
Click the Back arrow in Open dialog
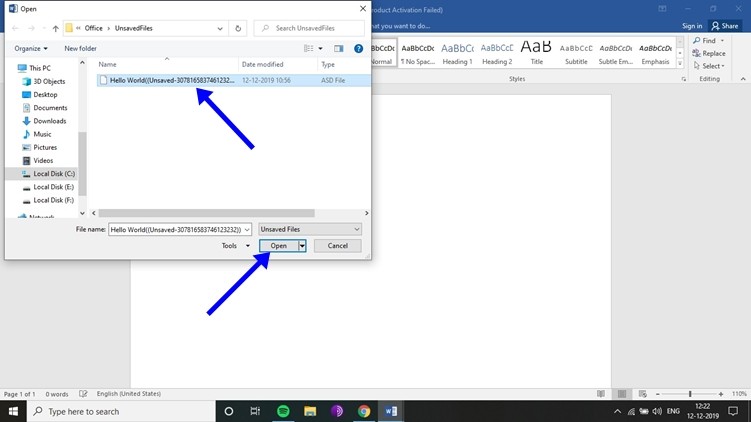click(x=15, y=28)
